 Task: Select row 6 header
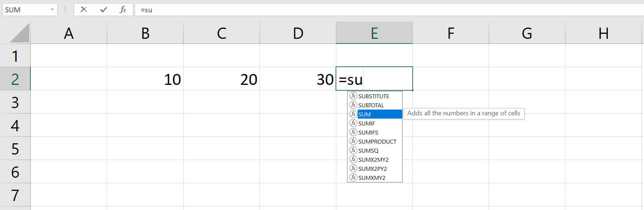coord(15,172)
